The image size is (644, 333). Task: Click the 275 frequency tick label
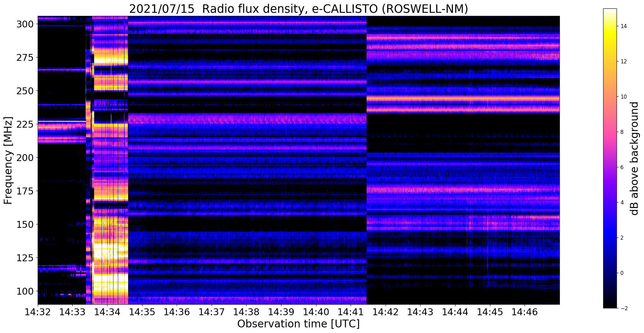point(25,57)
